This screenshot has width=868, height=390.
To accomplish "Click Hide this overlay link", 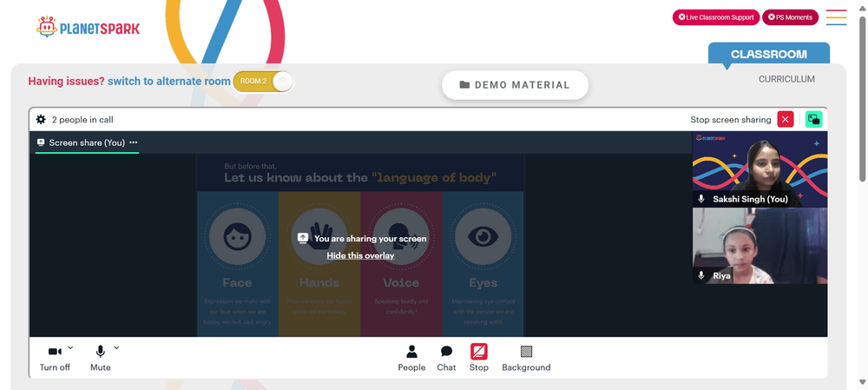I will [360, 255].
